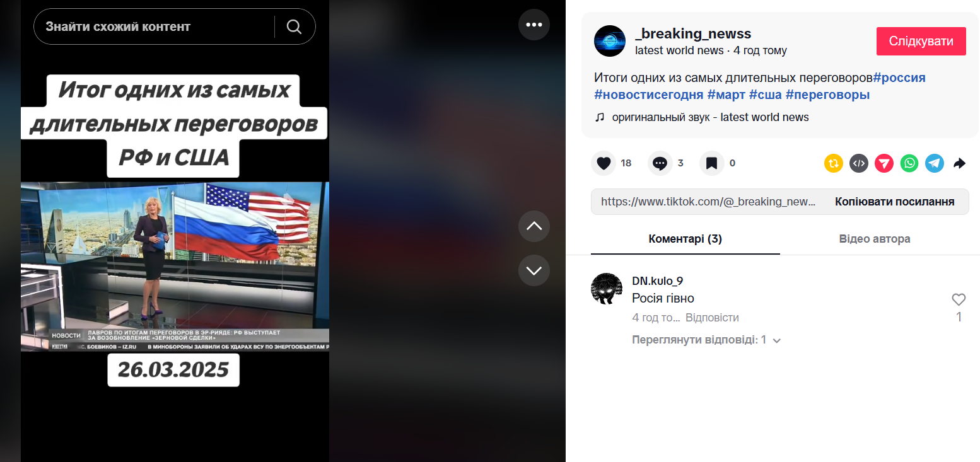
Task: Click the share arrow icon
Action: coord(959,163)
